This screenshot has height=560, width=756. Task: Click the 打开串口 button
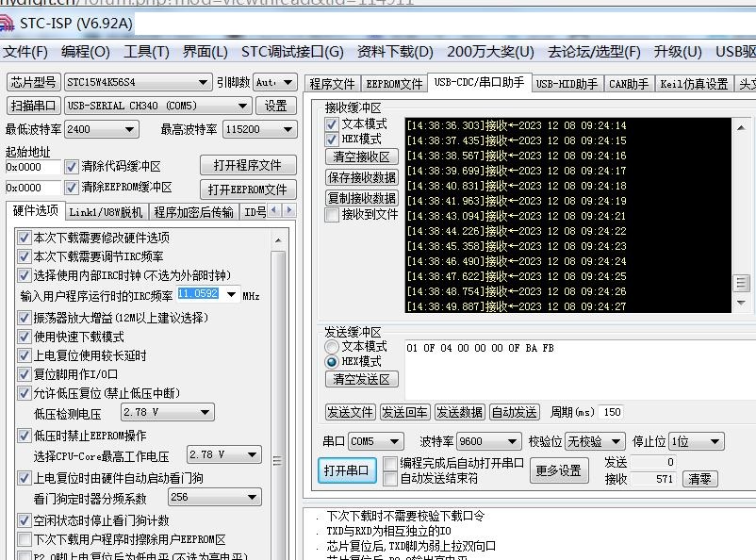(346, 470)
